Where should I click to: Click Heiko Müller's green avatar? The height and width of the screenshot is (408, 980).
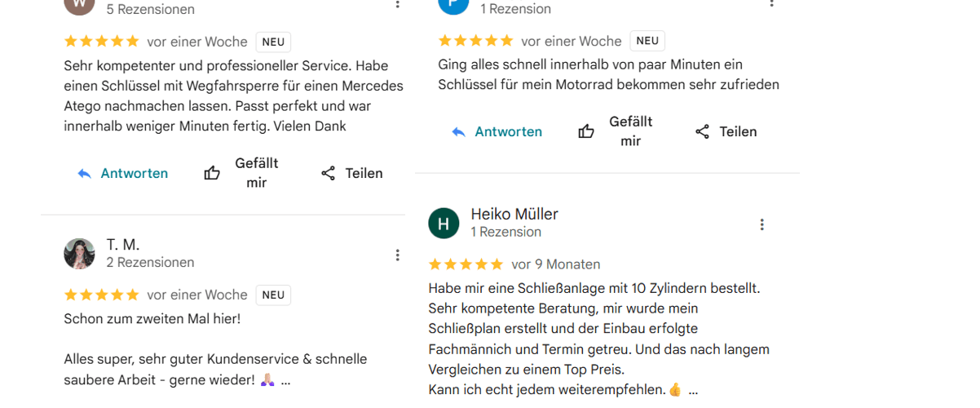coord(444,223)
